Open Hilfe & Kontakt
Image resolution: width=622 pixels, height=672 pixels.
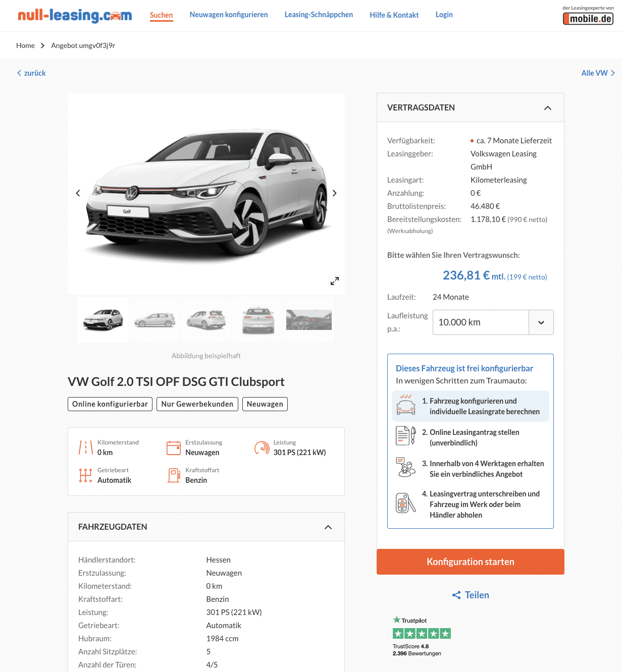394,15
